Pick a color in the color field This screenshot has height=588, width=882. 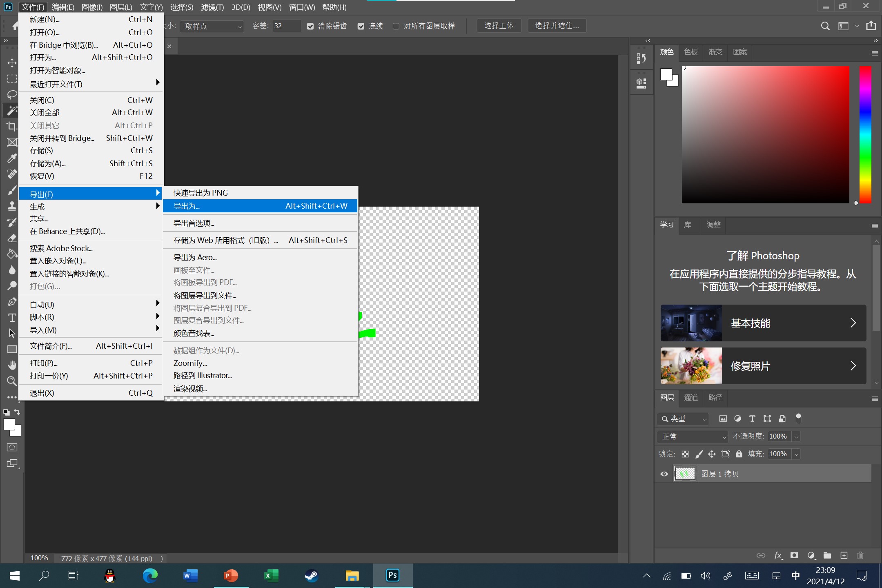point(766,135)
